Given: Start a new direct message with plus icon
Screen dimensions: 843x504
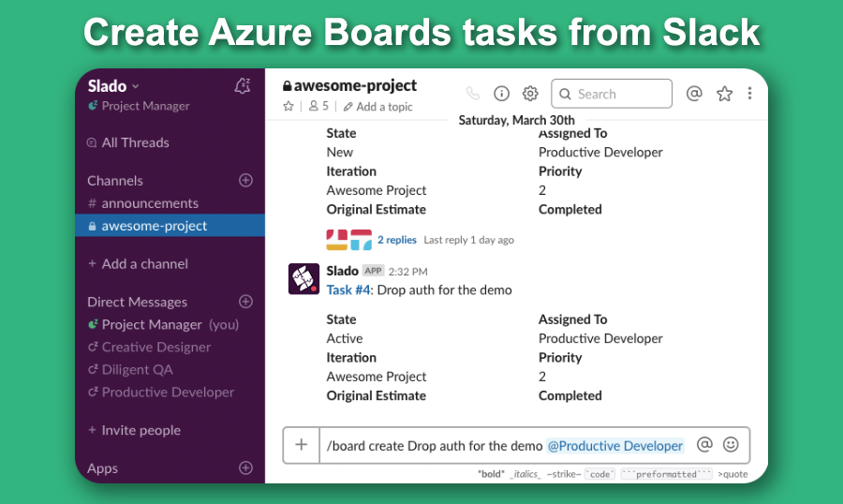Looking at the screenshot, I should (x=245, y=302).
